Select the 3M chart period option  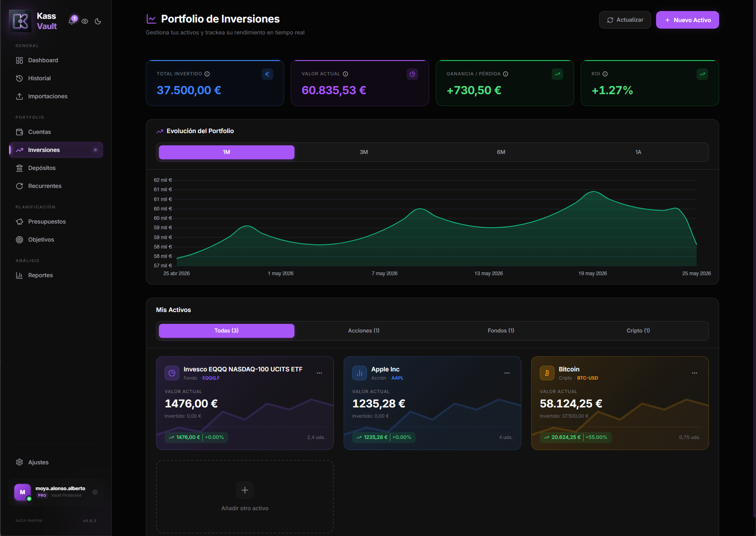click(364, 152)
